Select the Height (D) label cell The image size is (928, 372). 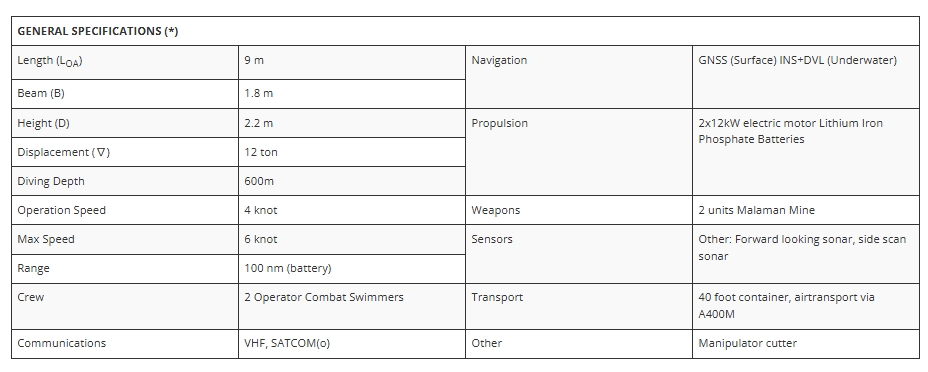coord(125,123)
